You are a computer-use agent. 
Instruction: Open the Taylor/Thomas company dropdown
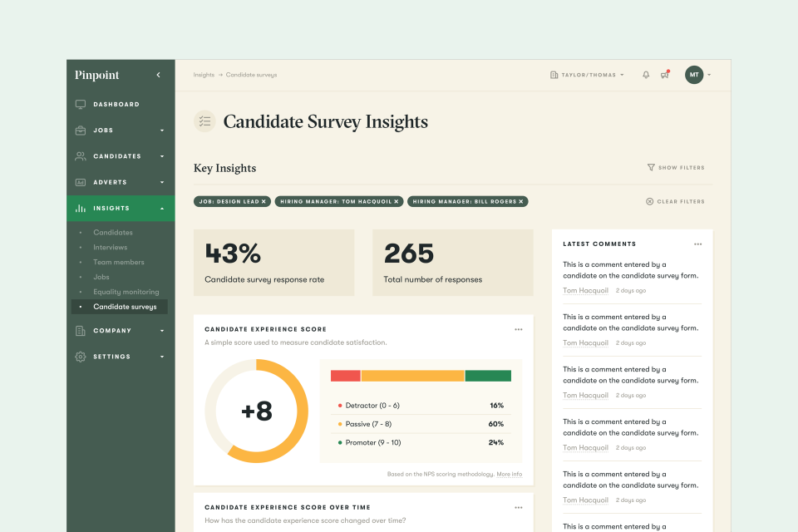click(x=587, y=75)
